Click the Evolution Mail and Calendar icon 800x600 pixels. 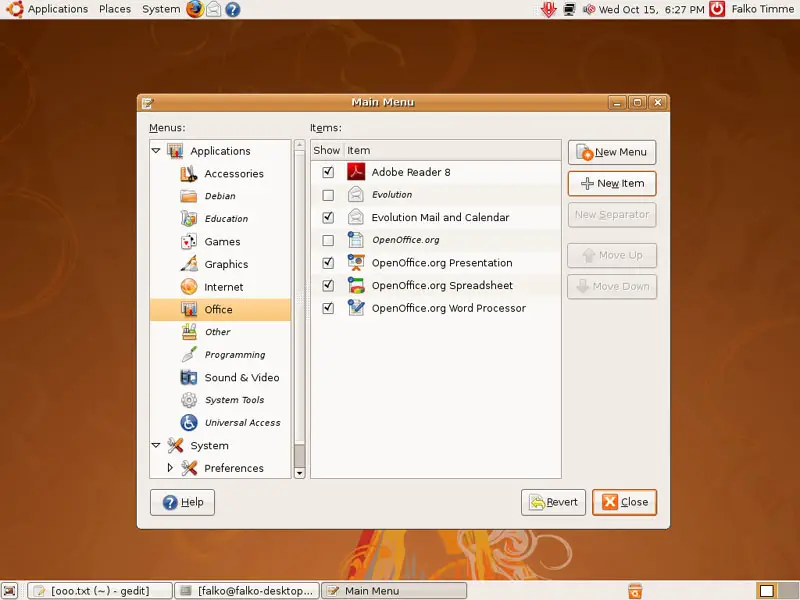coord(356,217)
